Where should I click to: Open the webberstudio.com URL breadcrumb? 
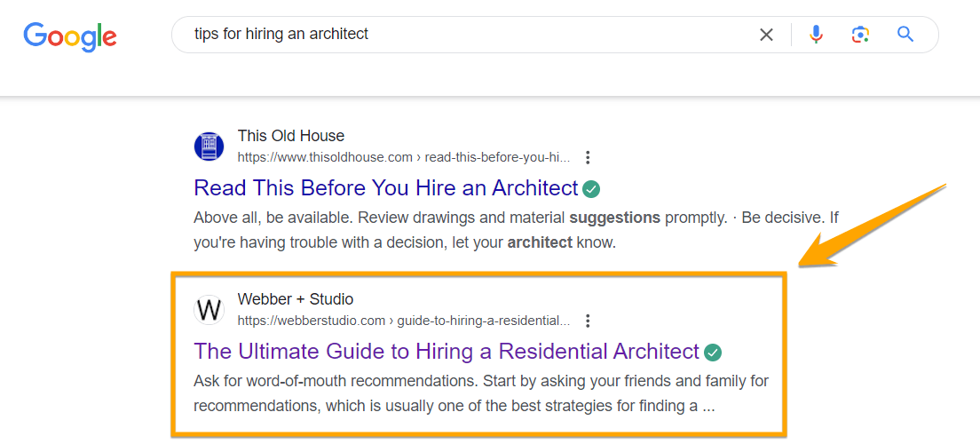pos(404,321)
